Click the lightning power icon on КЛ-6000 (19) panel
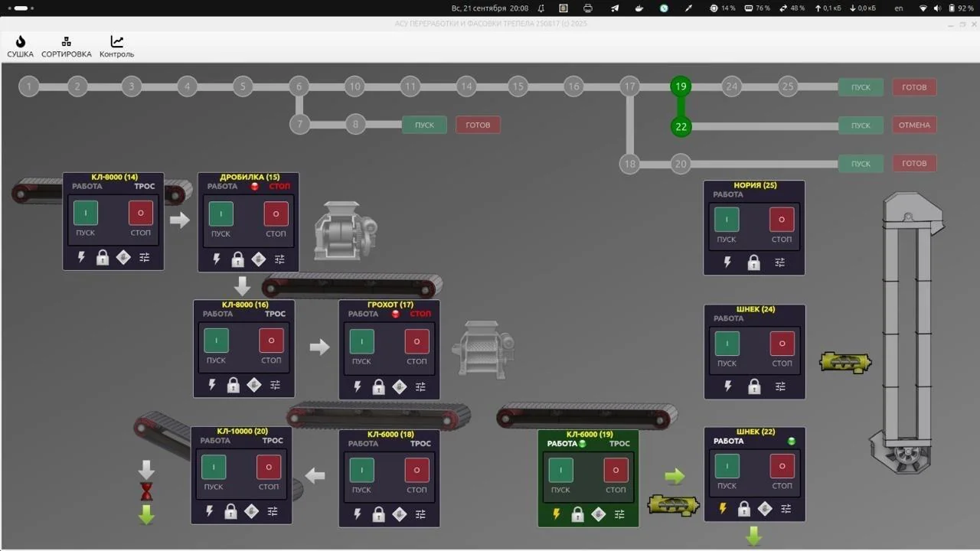The height and width of the screenshot is (551, 980). pos(557,514)
